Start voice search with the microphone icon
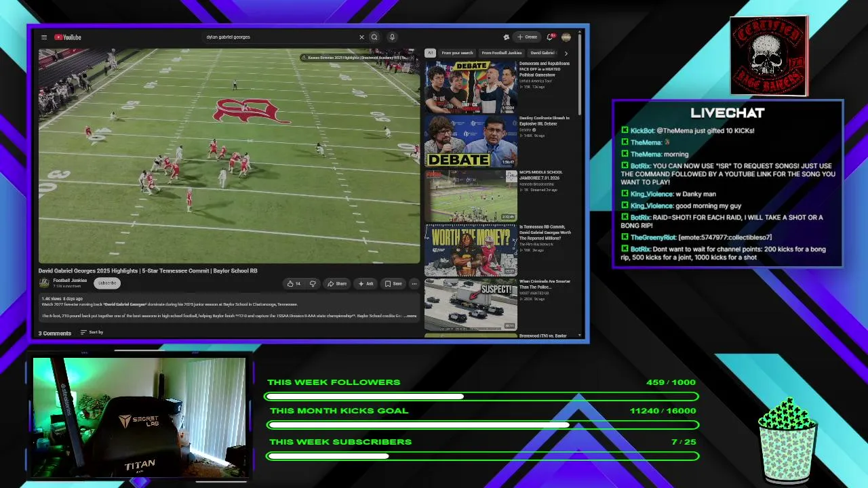 (x=392, y=37)
